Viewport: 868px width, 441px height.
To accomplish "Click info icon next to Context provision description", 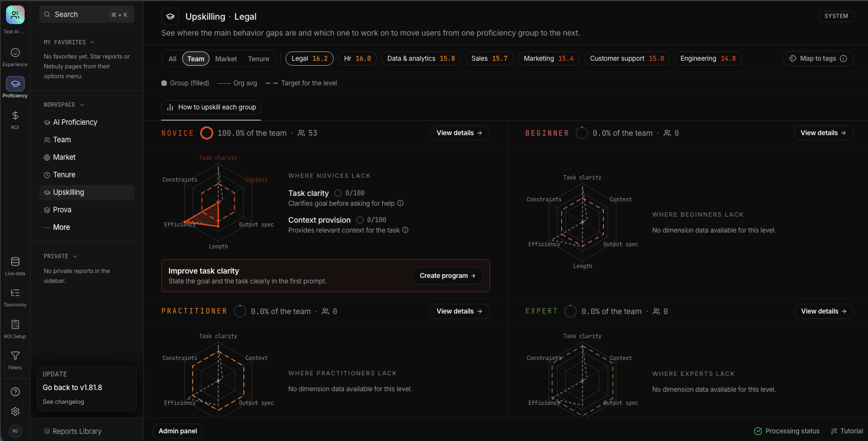I will pos(405,230).
